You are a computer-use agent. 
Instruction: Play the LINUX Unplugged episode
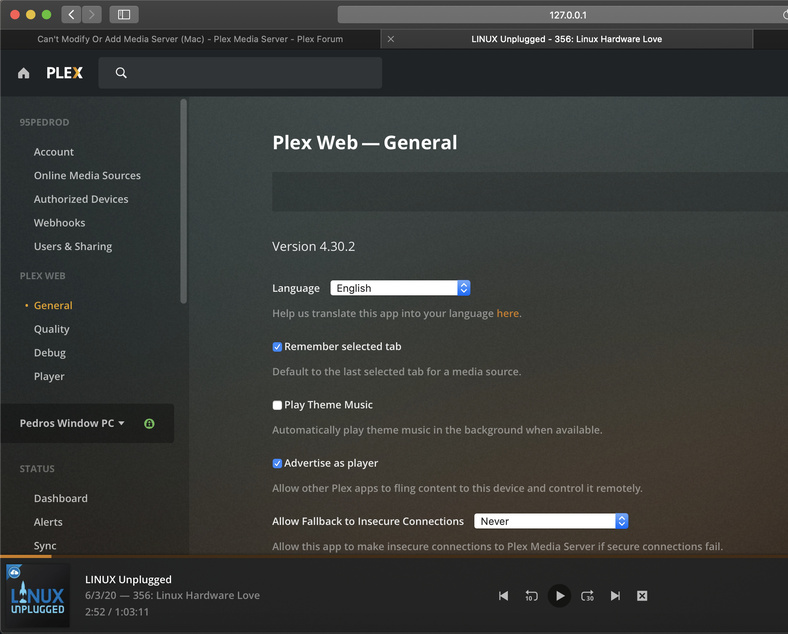pyautogui.click(x=559, y=596)
